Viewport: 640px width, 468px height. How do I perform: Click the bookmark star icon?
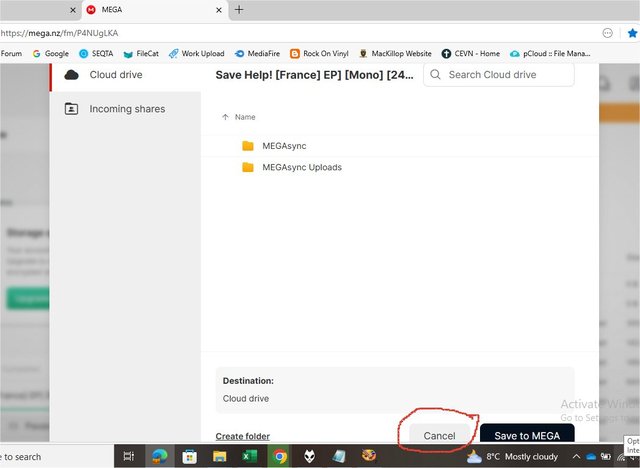click(x=632, y=33)
